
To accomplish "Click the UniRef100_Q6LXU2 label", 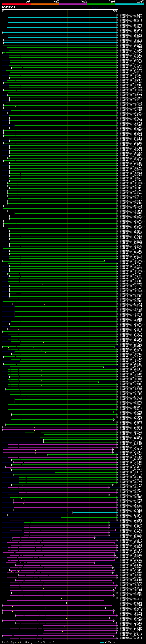I will (x=131, y=620).
